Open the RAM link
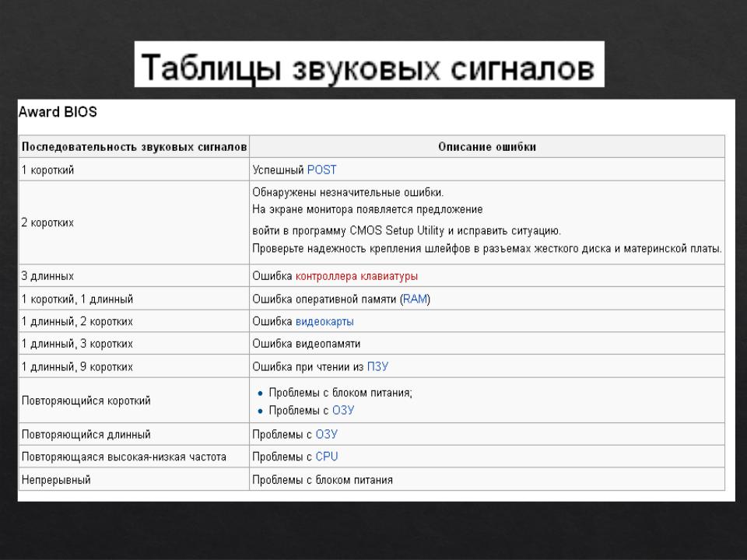The width and height of the screenshot is (747, 560). (x=415, y=299)
